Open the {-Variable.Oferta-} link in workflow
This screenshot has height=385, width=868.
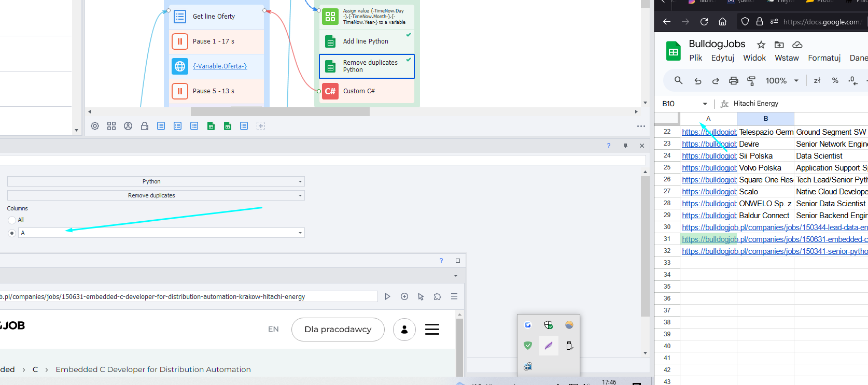coord(220,66)
